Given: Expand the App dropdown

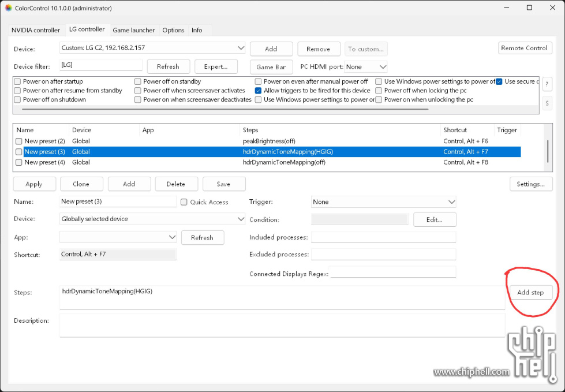Looking at the screenshot, I should coord(118,237).
